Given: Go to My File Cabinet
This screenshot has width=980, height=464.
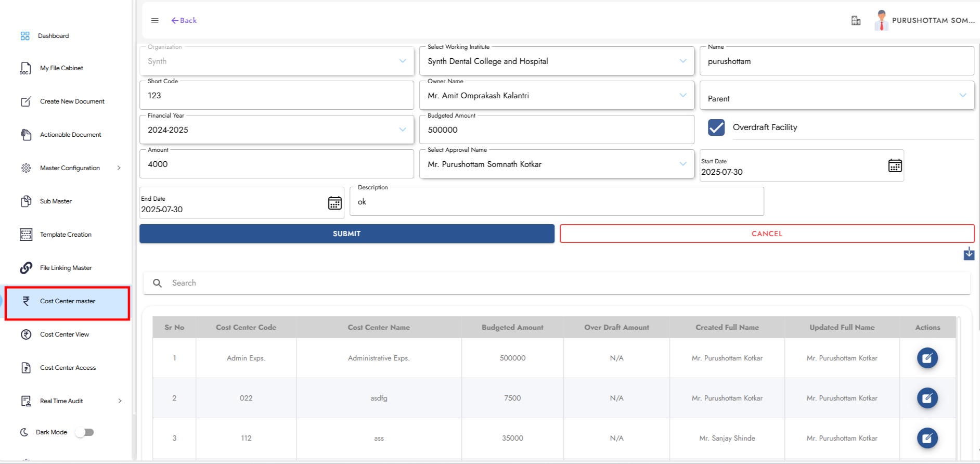Looking at the screenshot, I should click(x=61, y=68).
